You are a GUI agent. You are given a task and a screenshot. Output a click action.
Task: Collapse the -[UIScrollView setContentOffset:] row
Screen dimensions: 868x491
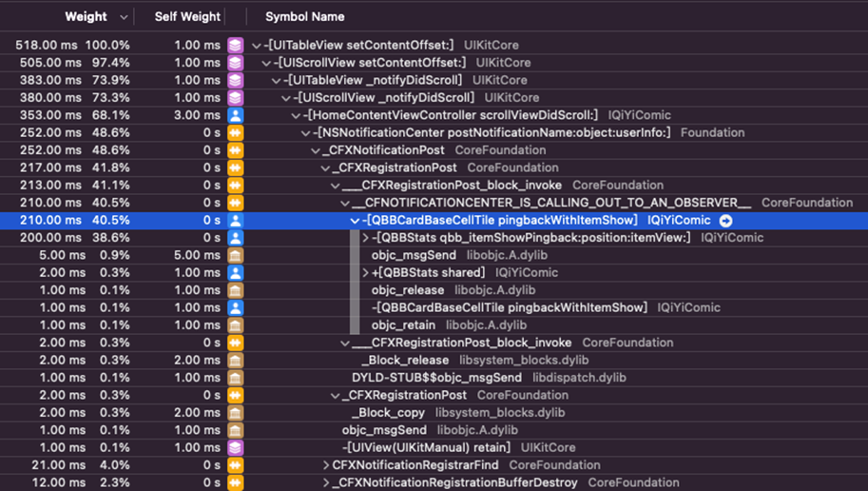[x=266, y=63]
